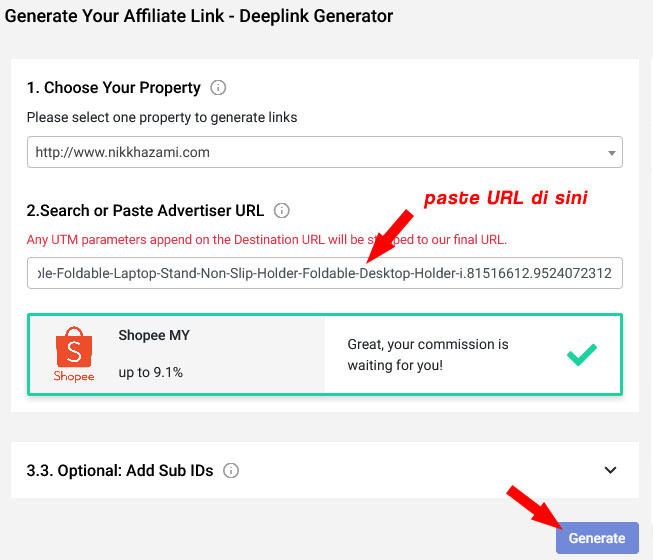Click the info icon beside Add Sub IDs
This screenshot has width=653, height=560.
(231, 470)
